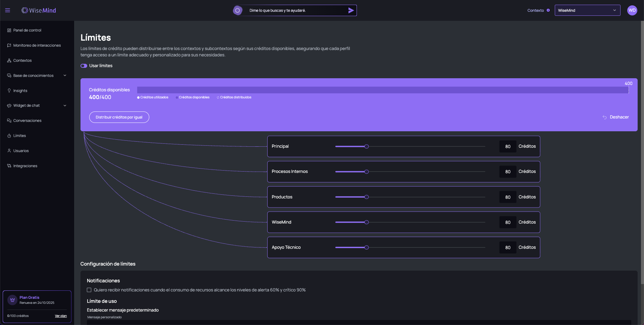Enable the alert notifications checkbox
Viewport: 644px width, 325px height.
click(89, 290)
